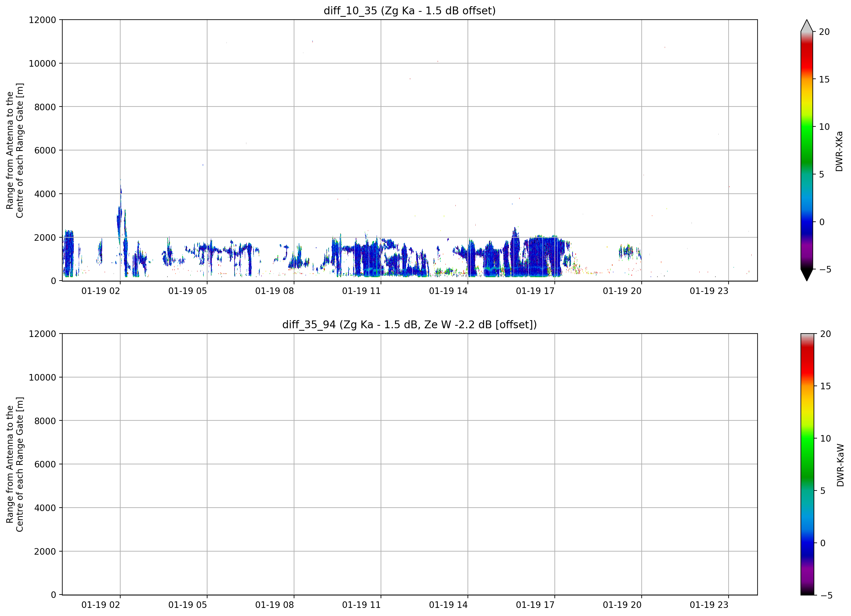Click tick label '01-19 02' under diff_10_35 plot
851x616 pixels.
click(101, 291)
